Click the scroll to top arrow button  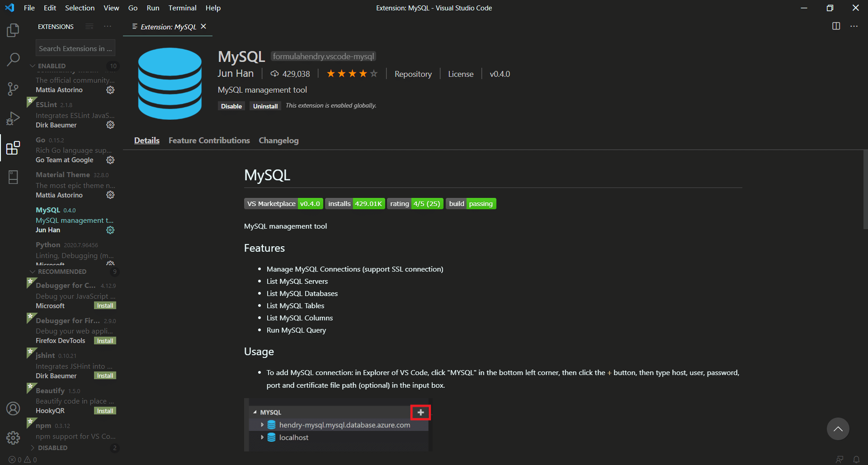tap(838, 429)
